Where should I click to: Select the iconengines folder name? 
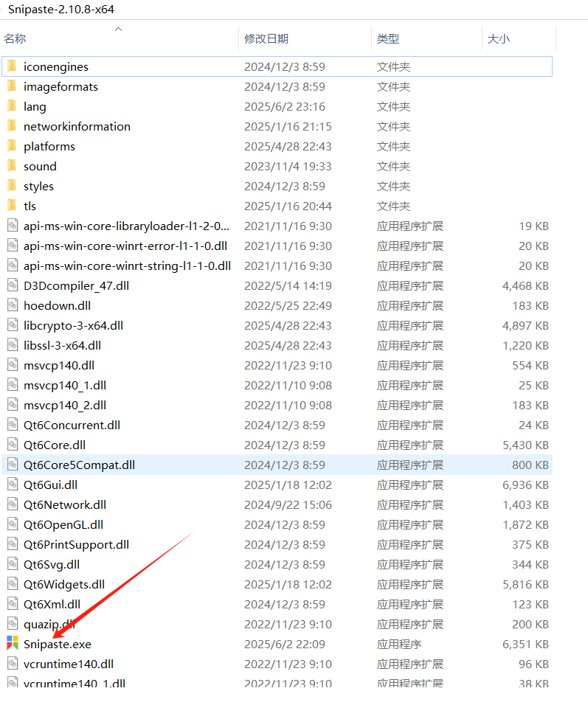[x=56, y=67]
